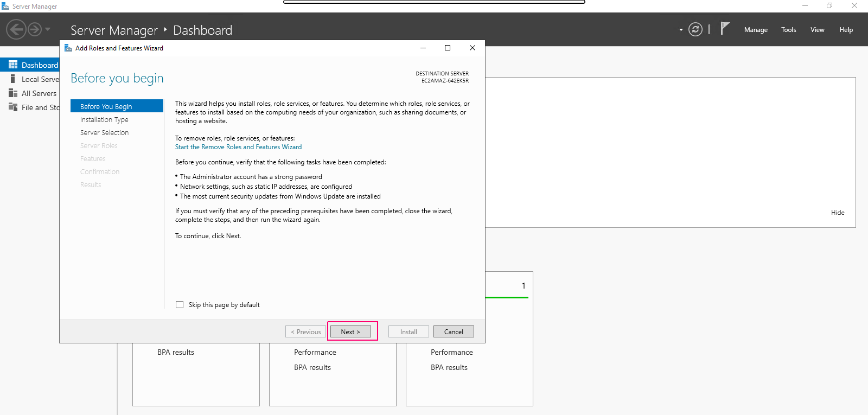
Task: Click BPA results in the right dashboard tile
Action: click(x=449, y=367)
